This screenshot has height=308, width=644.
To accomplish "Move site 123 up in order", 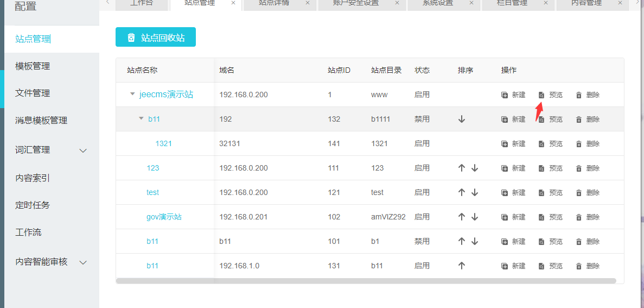I will (462, 168).
